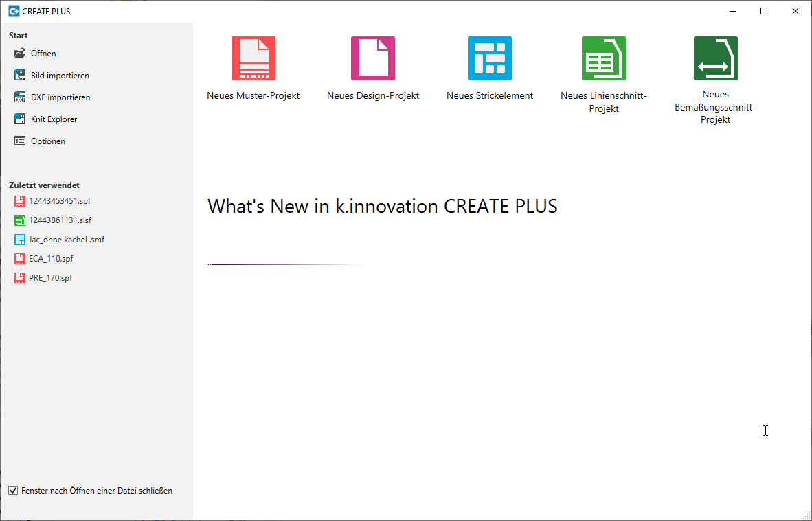Open recent file PRE_170.spf
Image resolution: width=812 pixels, height=521 pixels.
coord(50,278)
